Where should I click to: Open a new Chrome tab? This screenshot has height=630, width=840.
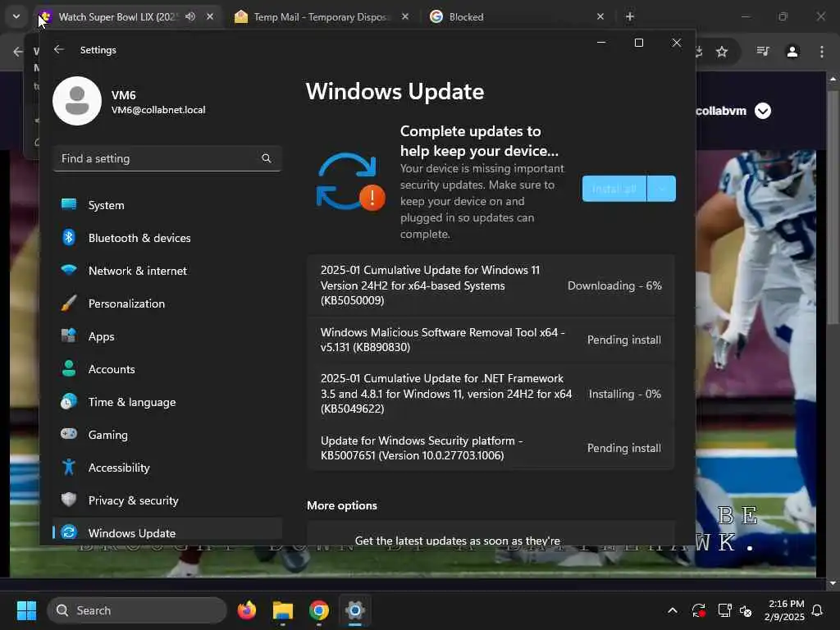(630, 16)
